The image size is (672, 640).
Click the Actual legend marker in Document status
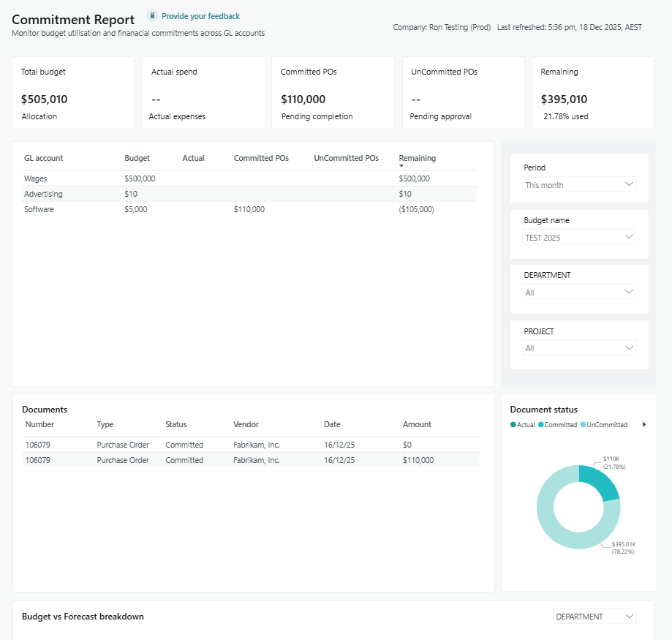pos(513,425)
